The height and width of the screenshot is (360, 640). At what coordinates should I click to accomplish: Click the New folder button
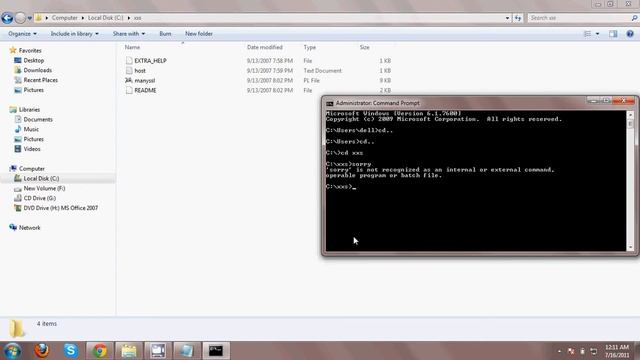point(199,34)
